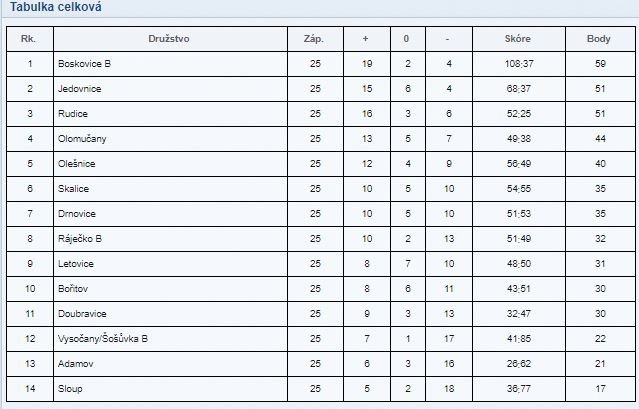The width and height of the screenshot is (639, 409).
Task: Select the Jedovnice team name
Action: tap(79, 89)
